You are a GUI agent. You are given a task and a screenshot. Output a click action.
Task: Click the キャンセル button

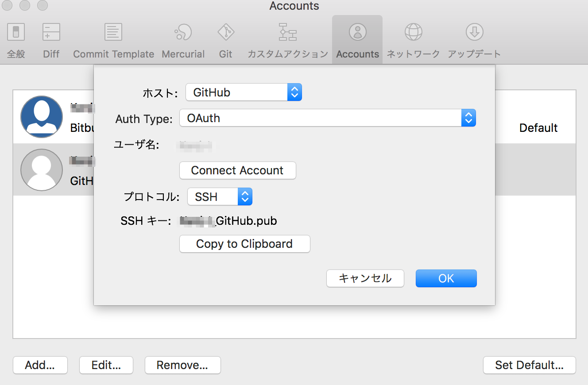click(x=365, y=278)
